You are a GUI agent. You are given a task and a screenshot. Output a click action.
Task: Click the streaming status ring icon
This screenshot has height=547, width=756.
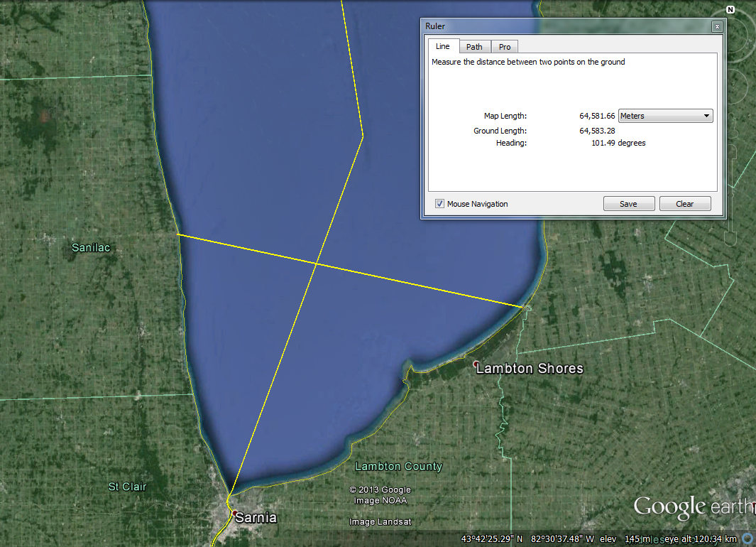point(748,540)
